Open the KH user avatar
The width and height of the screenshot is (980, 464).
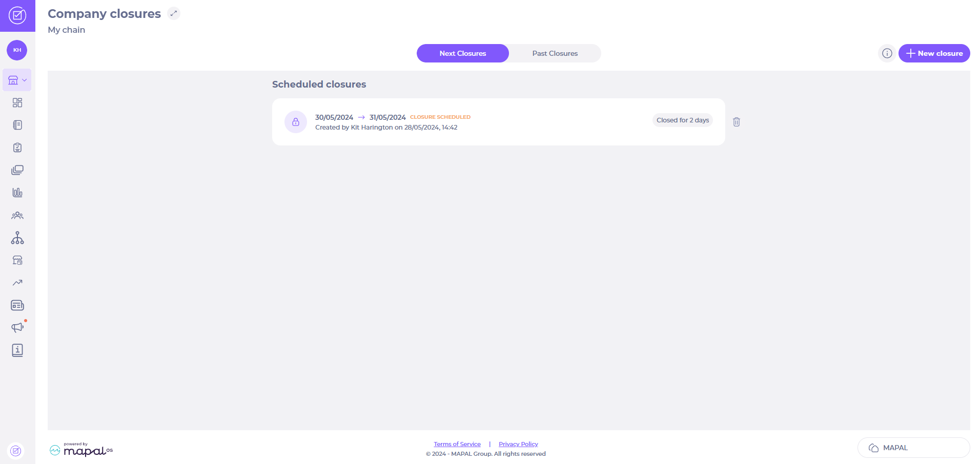pyautogui.click(x=17, y=50)
